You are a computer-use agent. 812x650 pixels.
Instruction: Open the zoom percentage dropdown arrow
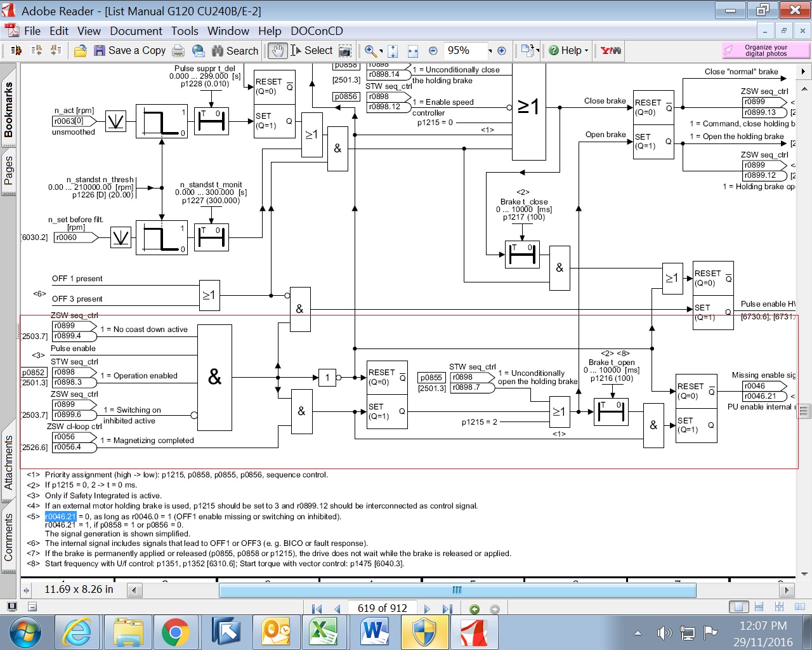click(x=490, y=51)
